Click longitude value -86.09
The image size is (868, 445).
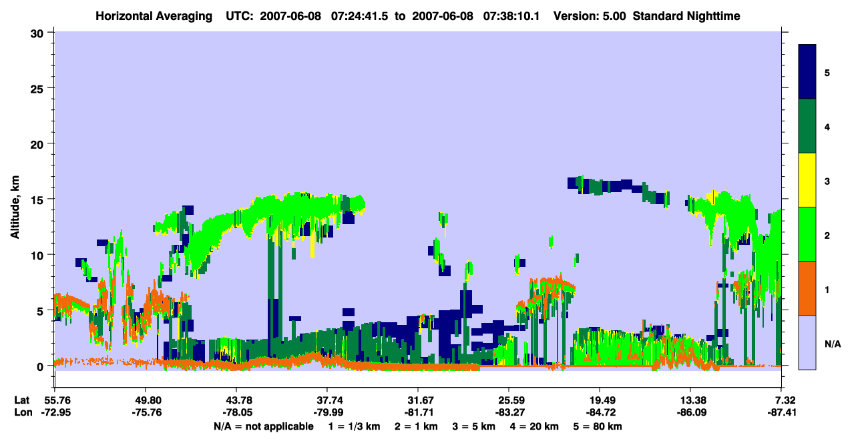(x=690, y=412)
